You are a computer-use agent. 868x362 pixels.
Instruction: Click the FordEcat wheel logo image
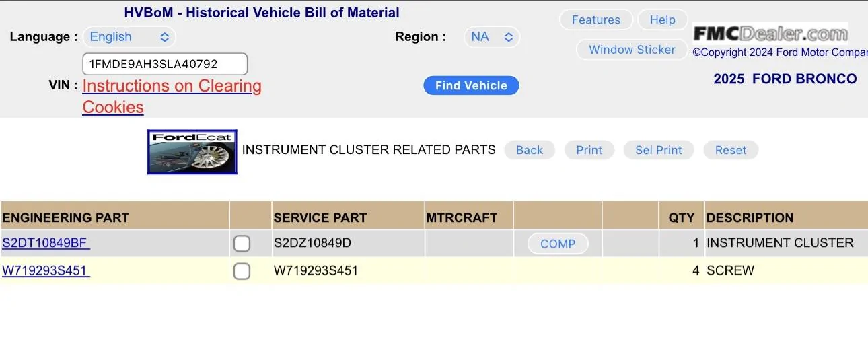pos(192,152)
